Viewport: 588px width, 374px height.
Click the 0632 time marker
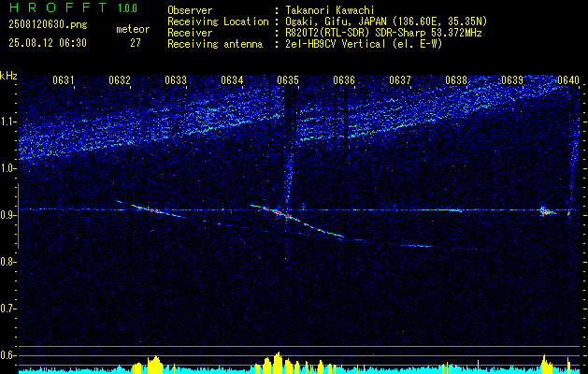pos(120,80)
